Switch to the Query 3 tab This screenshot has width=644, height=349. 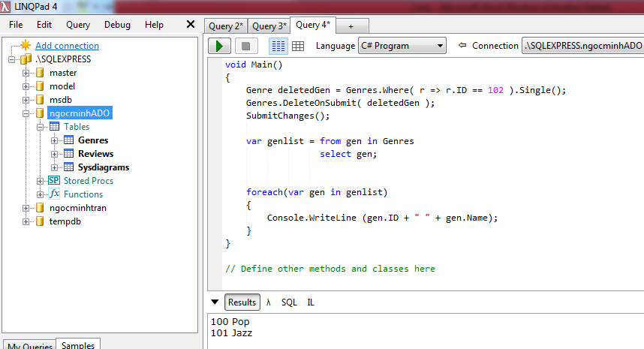click(x=269, y=26)
